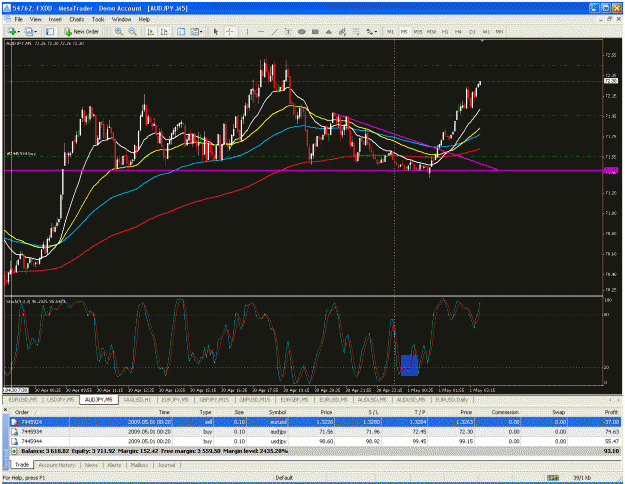Expand the New Chart dropdown arrow
Image resolution: width=625 pixels, height=484 pixels.
tap(19, 32)
